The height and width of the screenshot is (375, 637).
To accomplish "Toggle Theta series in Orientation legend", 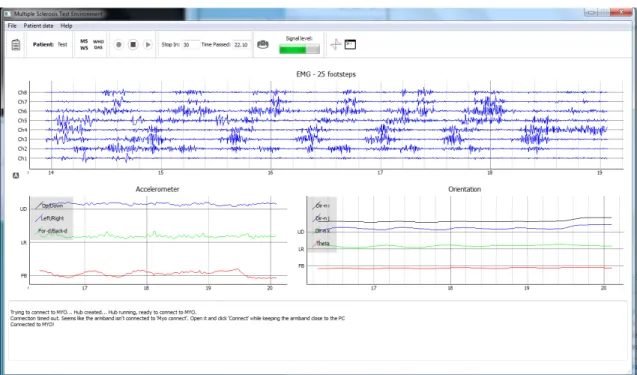I will click(x=322, y=243).
